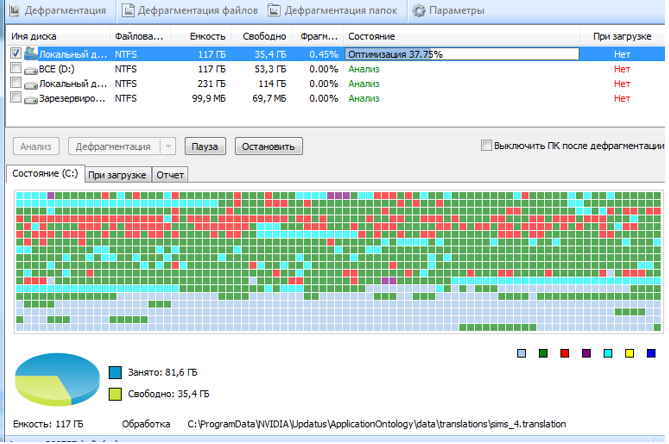Click the dark blue legend swatch
This screenshot has width=669, height=444.
tap(651, 353)
